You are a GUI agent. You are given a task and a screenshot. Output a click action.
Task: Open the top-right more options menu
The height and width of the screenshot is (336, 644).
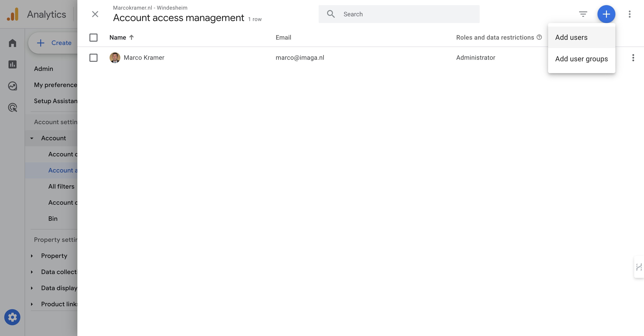(629, 14)
